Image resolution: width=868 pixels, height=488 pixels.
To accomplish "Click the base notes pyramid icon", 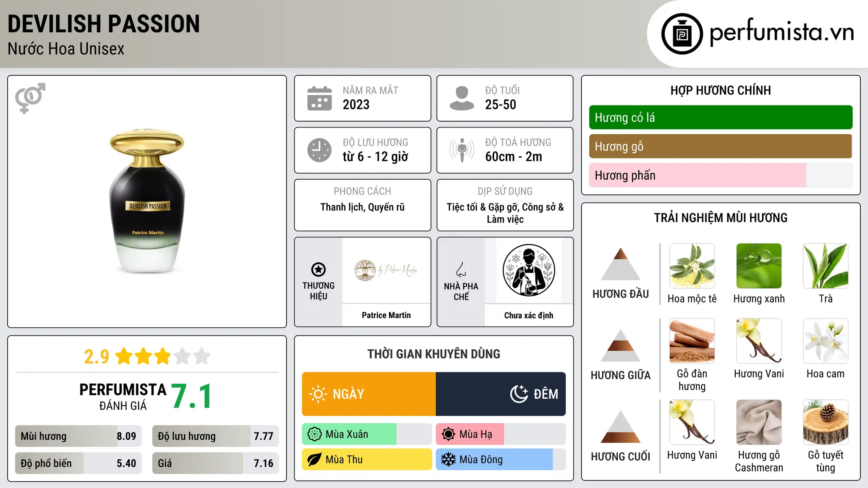I will tap(620, 427).
